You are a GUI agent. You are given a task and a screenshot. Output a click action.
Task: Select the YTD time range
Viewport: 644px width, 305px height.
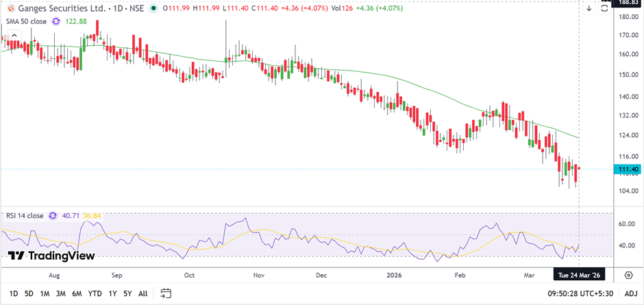point(95,293)
